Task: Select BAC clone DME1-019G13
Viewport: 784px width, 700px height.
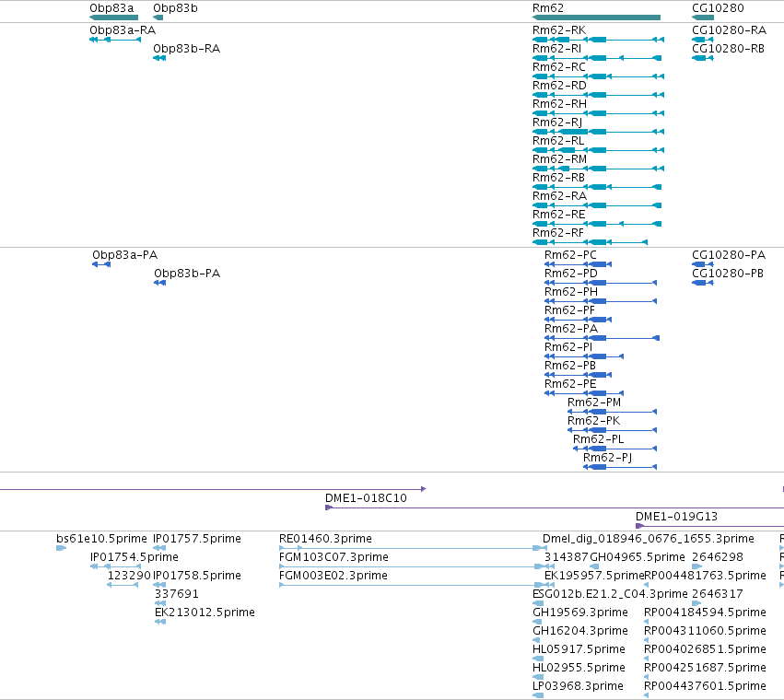Action: [x=709, y=526]
